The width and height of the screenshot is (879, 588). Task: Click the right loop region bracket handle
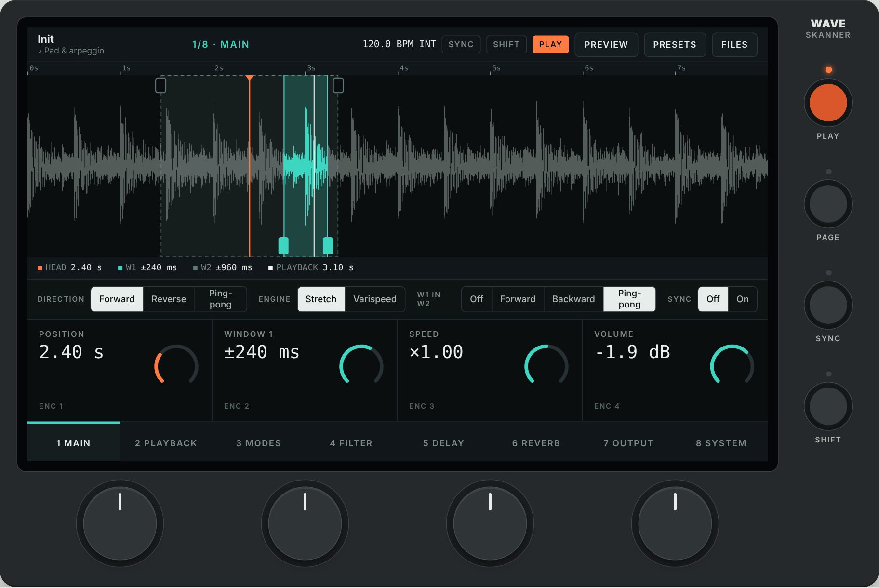pos(338,85)
